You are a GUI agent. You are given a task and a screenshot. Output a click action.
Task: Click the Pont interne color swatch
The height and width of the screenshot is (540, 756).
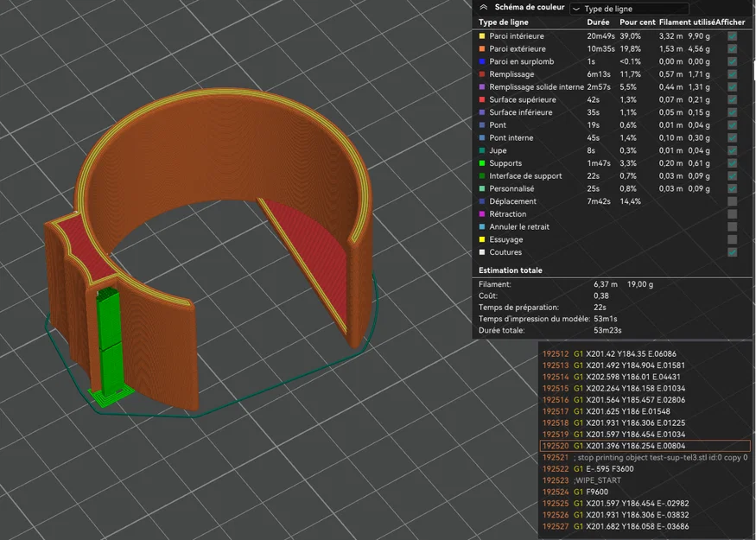point(481,138)
